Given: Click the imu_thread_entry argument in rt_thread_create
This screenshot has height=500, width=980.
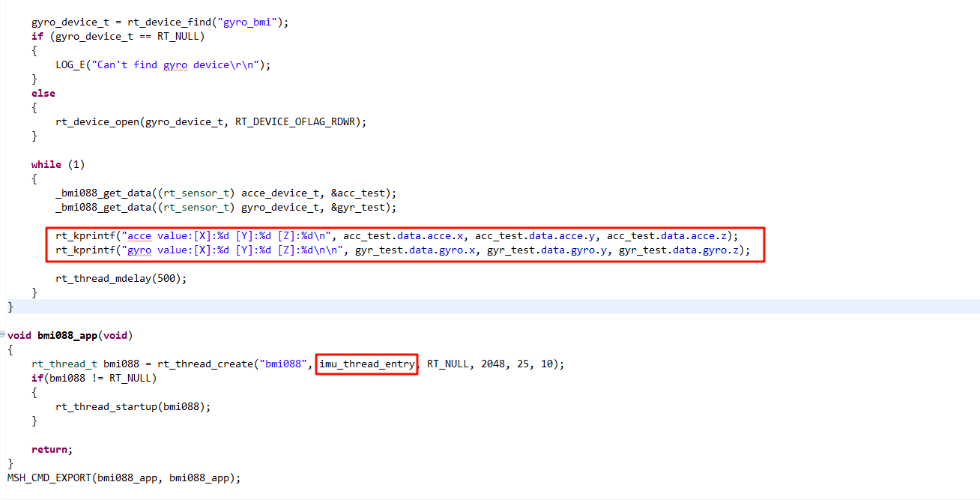Looking at the screenshot, I should click(366, 364).
